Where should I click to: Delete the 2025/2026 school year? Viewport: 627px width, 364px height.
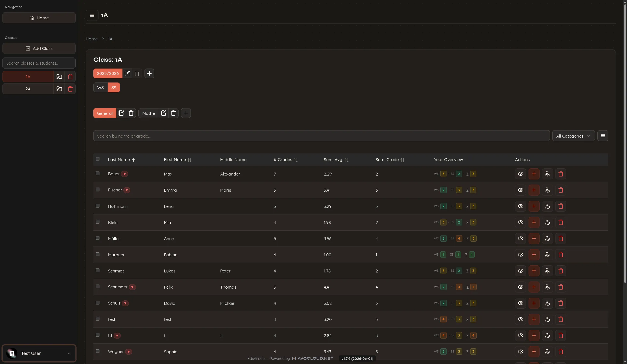(x=137, y=73)
